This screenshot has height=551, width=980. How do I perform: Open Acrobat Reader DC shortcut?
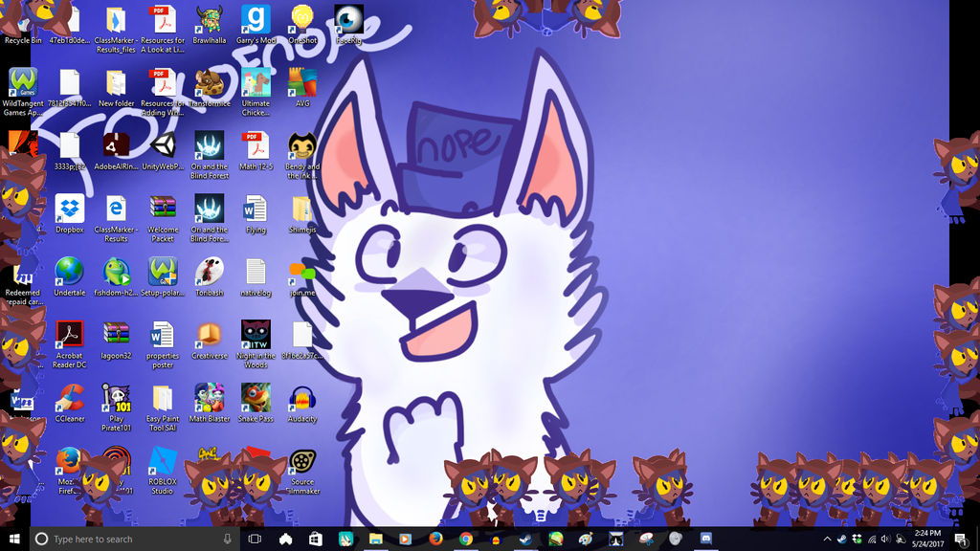[x=69, y=344]
